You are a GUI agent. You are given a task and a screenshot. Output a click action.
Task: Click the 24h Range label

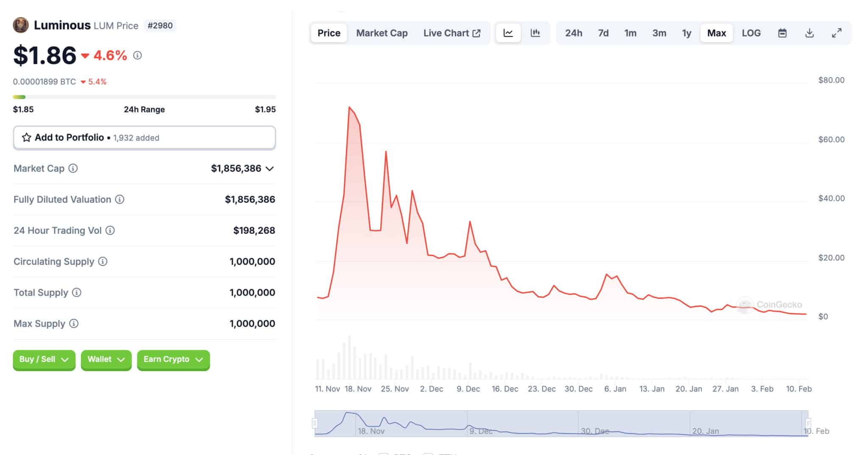(144, 109)
